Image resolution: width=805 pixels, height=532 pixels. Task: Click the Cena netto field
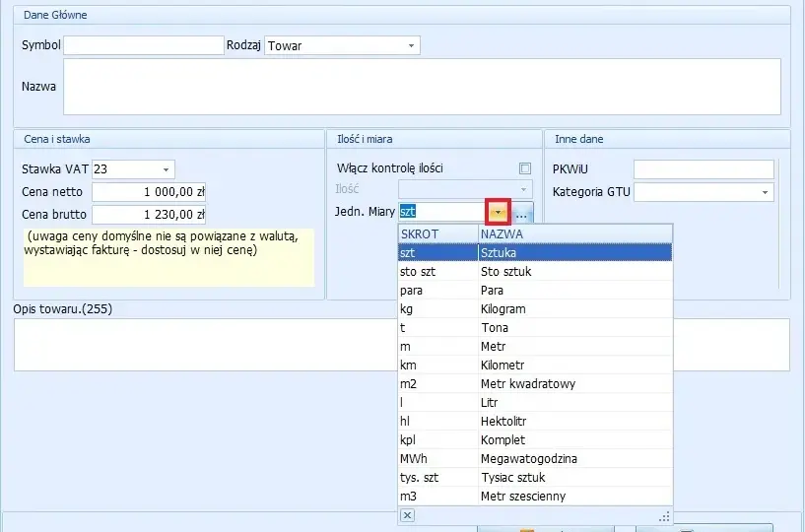pyautogui.click(x=149, y=192)
